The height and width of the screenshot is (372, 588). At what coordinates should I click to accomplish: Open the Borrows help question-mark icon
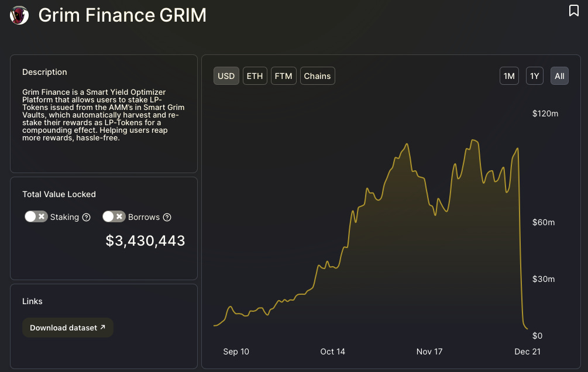pos(167,217)
